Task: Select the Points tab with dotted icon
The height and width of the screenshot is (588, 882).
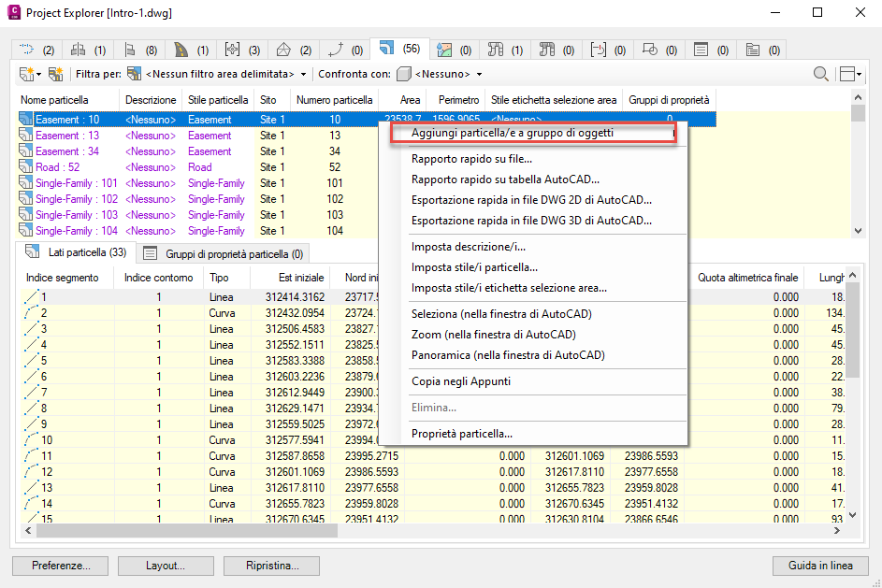Action: click(37, 50)
